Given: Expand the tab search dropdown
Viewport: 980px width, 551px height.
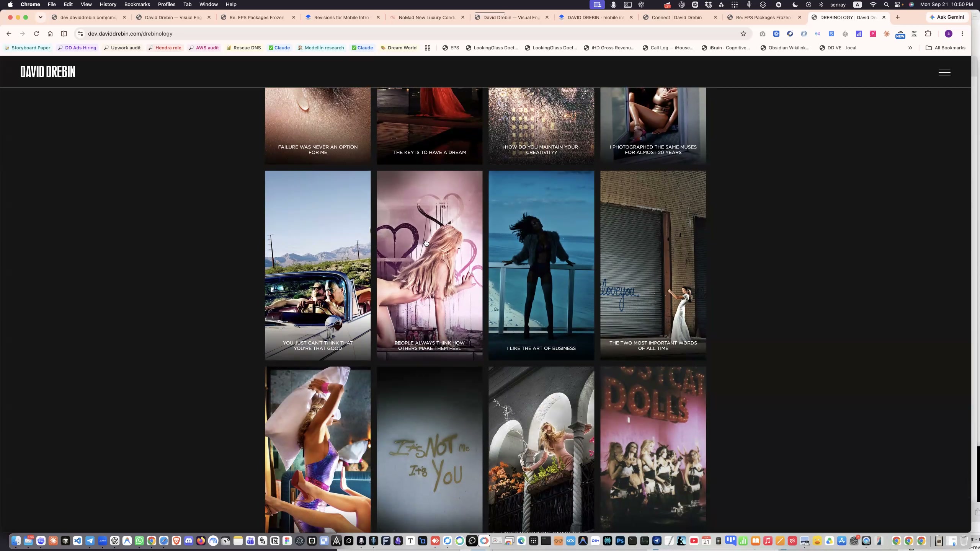Looking at the screenshot, I should tap(40, 17).
